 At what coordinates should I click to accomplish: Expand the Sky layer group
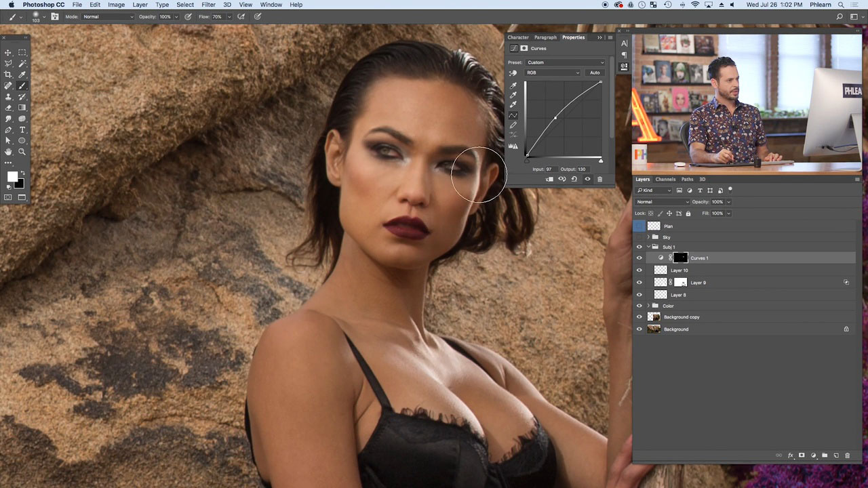pyautogui.click(x=648, y=237)
